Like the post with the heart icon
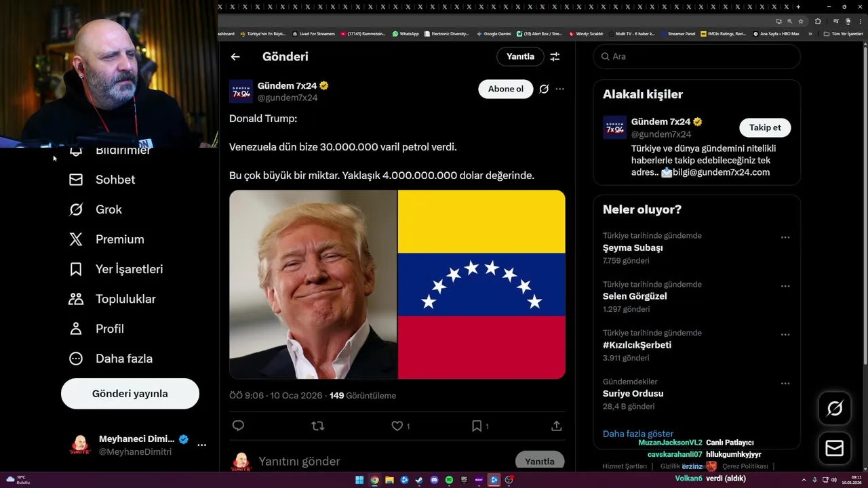This screenshot has width=868, height=488. pyautogui.click(x=397, y=426)
